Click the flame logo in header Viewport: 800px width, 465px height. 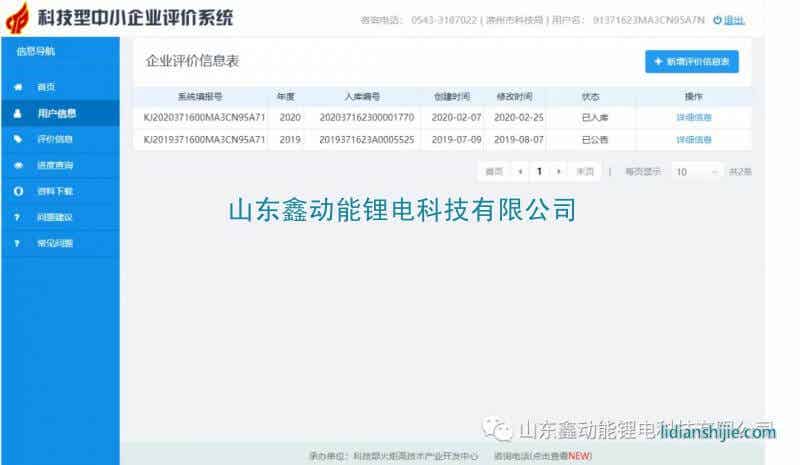17,18
